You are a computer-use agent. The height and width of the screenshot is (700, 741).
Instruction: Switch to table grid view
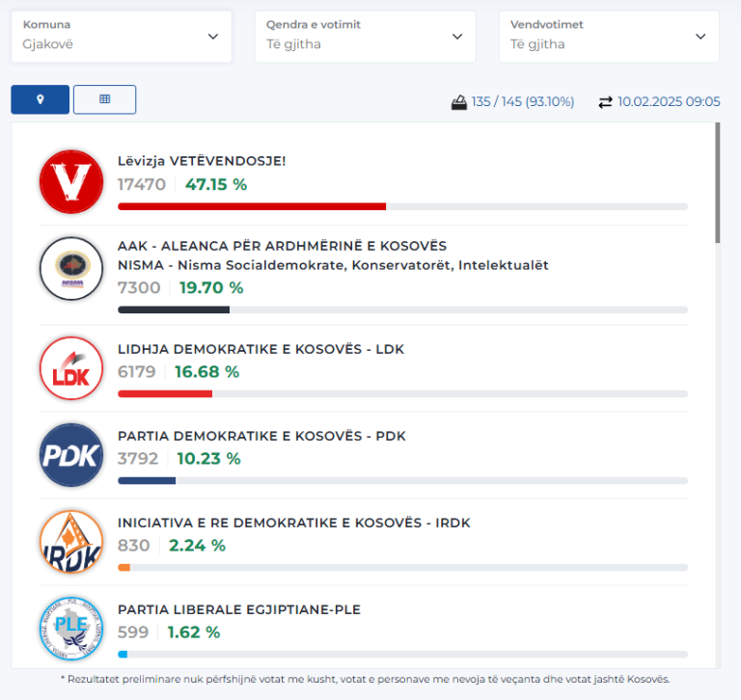(104, 99)
